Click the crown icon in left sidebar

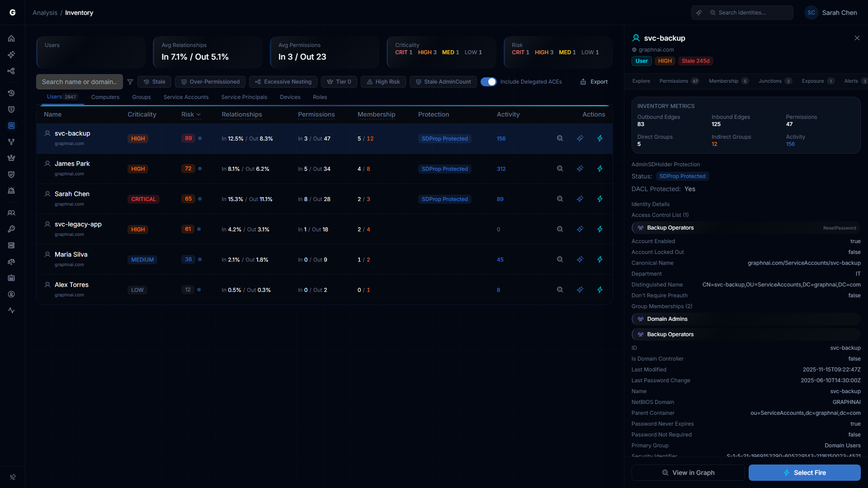click(11, 158)
